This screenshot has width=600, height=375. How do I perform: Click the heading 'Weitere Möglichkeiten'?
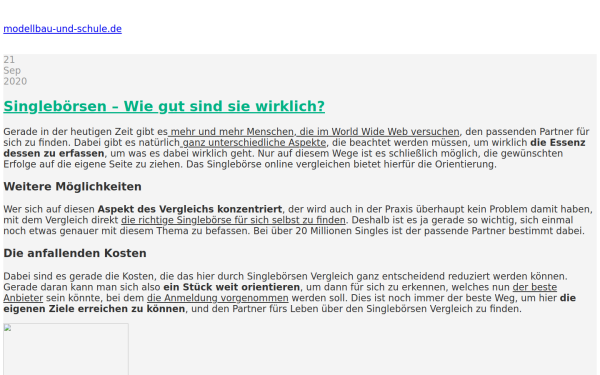[x=72, y=186]
